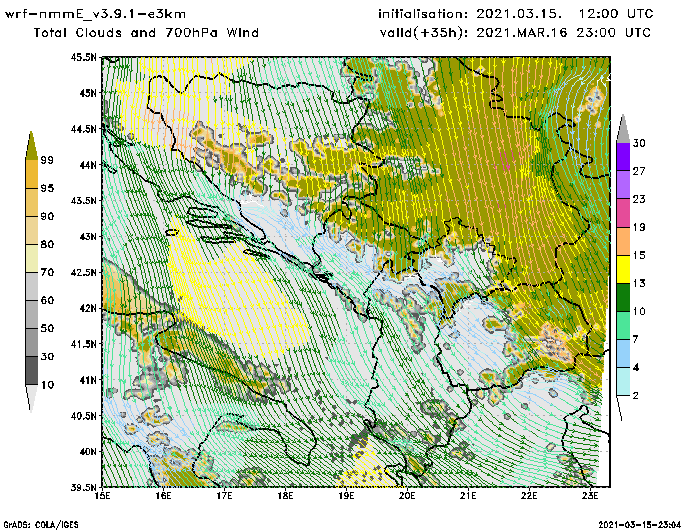700x530 pixels.
Task: Click the 39.5N latitude axis label
Action: coord(83,488)
